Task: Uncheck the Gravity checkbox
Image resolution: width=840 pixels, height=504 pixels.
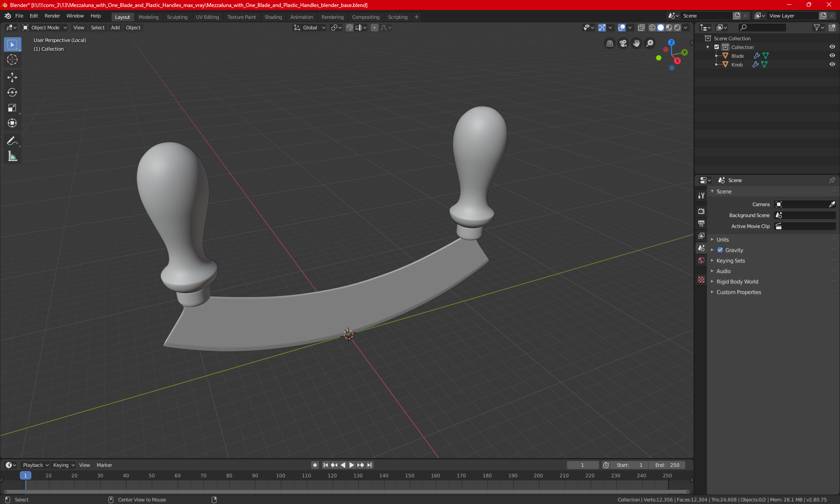Action: click(x=720, y=250)
